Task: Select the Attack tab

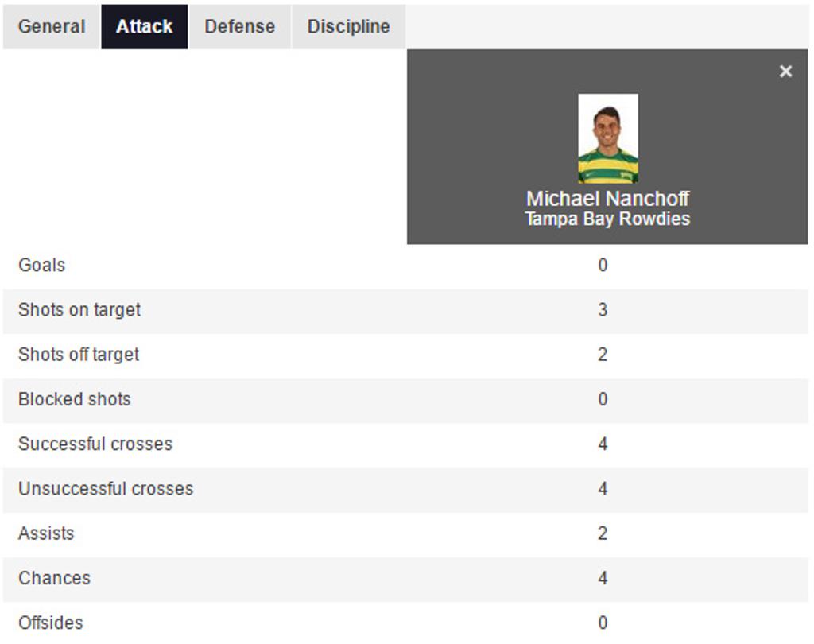Action: [145, 27]
